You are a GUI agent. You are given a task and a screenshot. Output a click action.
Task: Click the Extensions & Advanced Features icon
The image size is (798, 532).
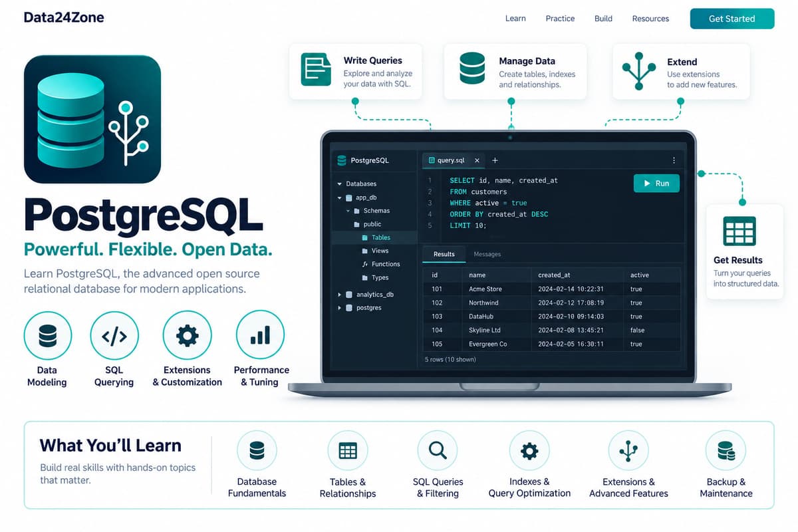pyautogui.click(x=628, y=451)
